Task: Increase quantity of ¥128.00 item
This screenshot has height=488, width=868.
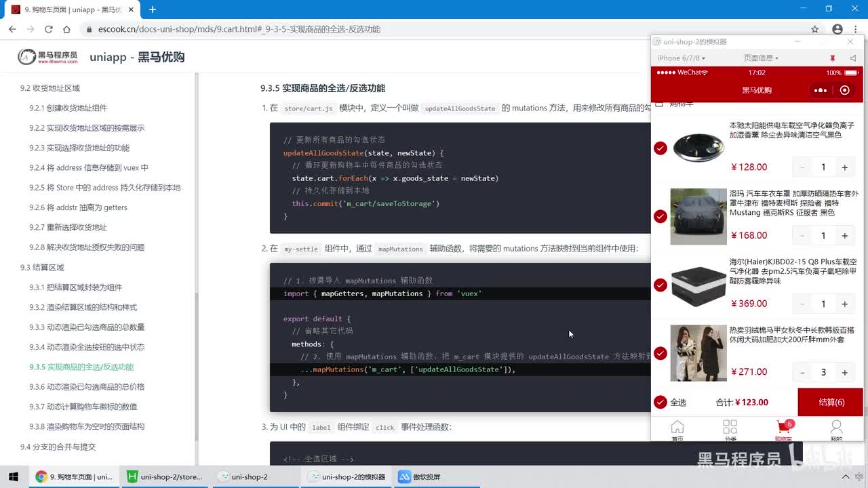Action: pos(844,167)
